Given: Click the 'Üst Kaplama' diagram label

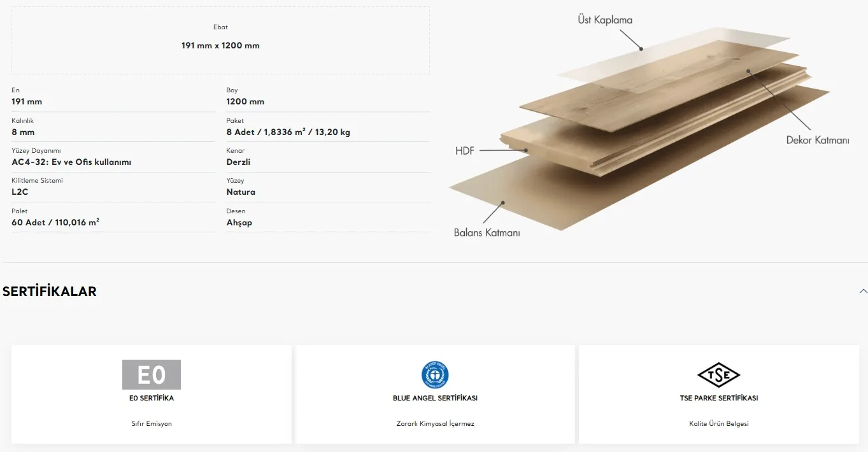Looking at the screenshot, I should (x=605, y=20).
